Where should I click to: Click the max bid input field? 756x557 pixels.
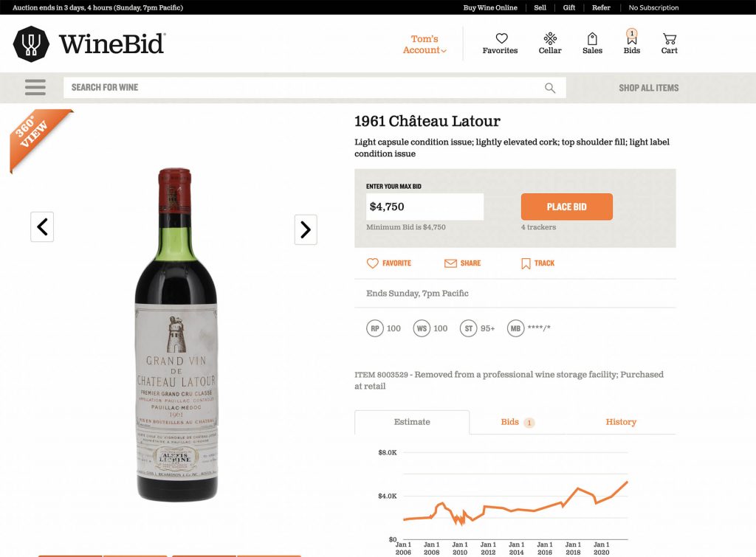pyautogui.click(x=425, y=207)
